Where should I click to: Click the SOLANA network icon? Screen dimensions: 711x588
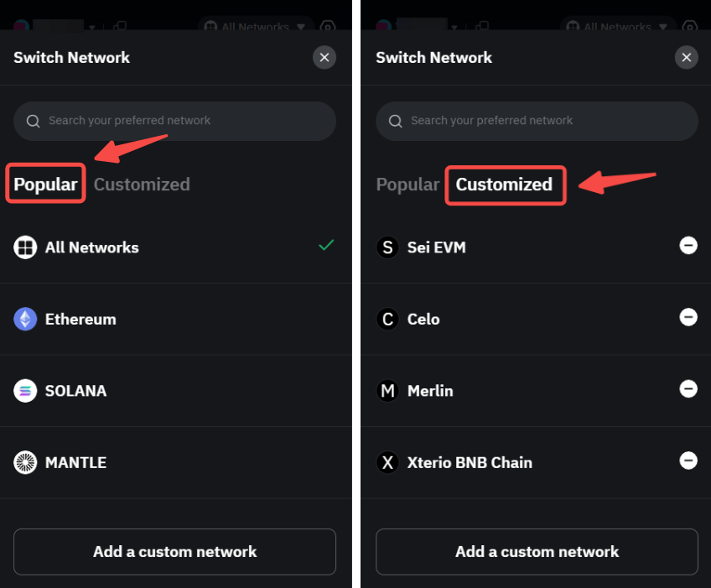pos(25,391)
